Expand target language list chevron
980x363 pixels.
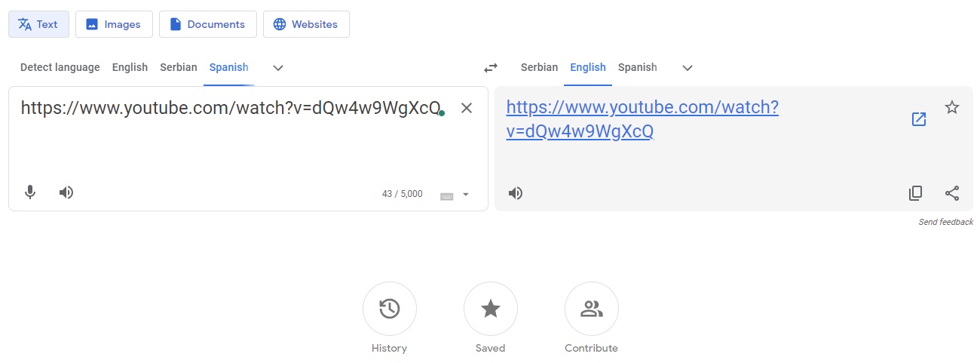coord(688,68)
